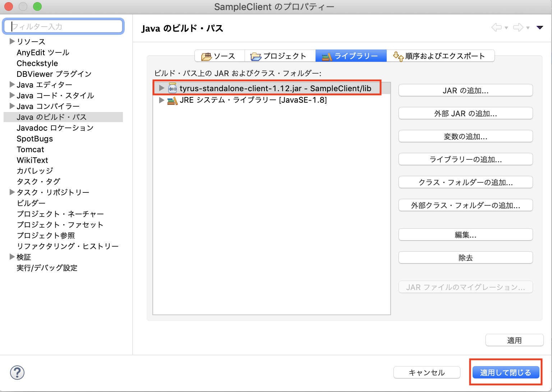Focus the フィルター入力 filter field
Viewport: 552px width, 392px height.
63,27
